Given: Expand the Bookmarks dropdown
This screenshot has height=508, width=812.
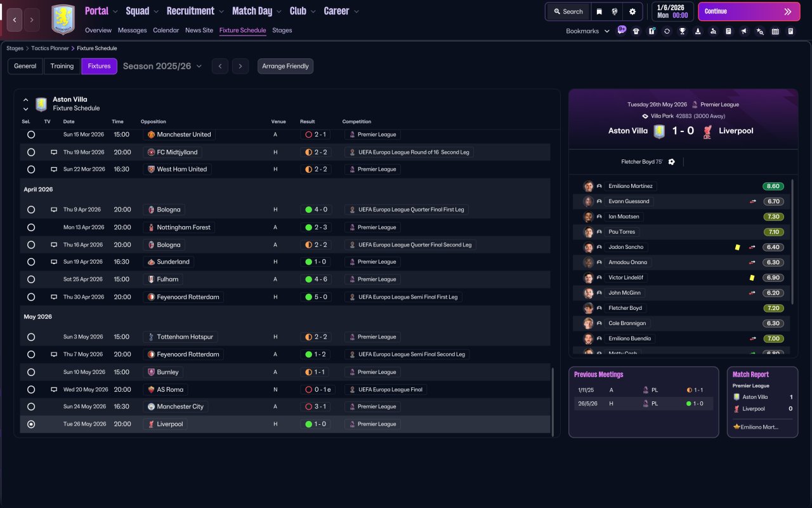Looking at the screenshot, I should (x=588, y=31).
